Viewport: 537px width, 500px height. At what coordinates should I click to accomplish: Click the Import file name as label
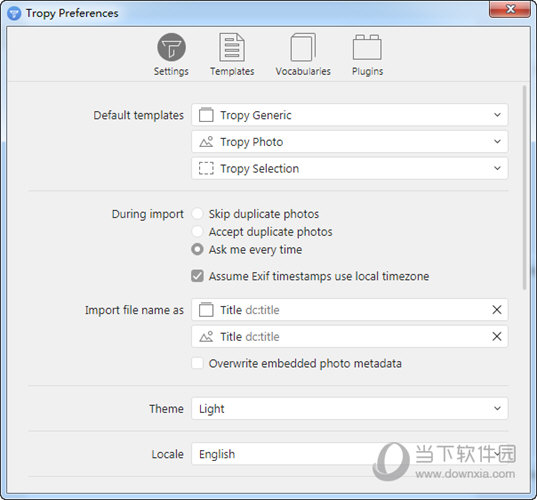click(x=134, y=310)
